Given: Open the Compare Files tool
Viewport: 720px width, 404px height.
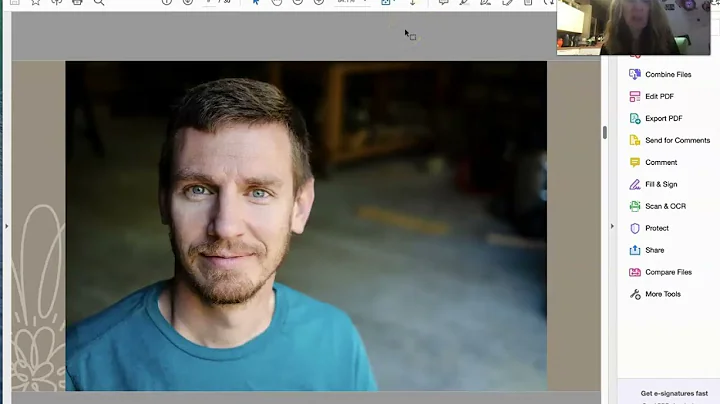Looking at the screenshot, I should pos(660,272).
